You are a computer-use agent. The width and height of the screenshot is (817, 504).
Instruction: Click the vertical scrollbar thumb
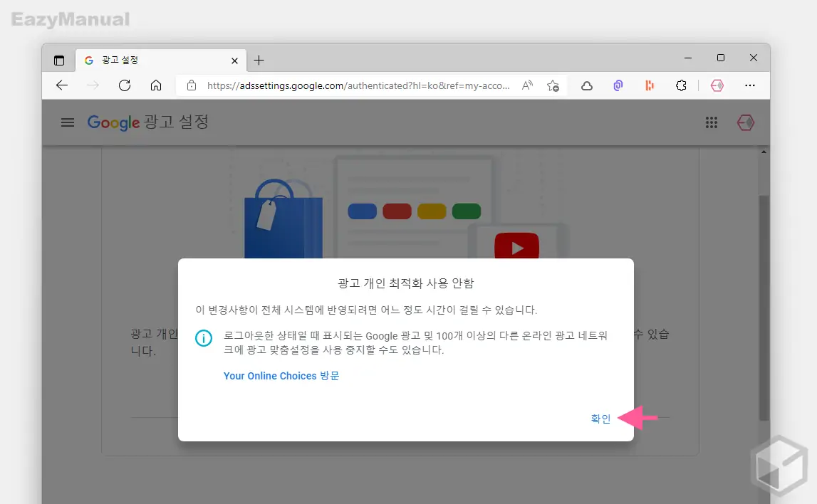tap(764, 308)
